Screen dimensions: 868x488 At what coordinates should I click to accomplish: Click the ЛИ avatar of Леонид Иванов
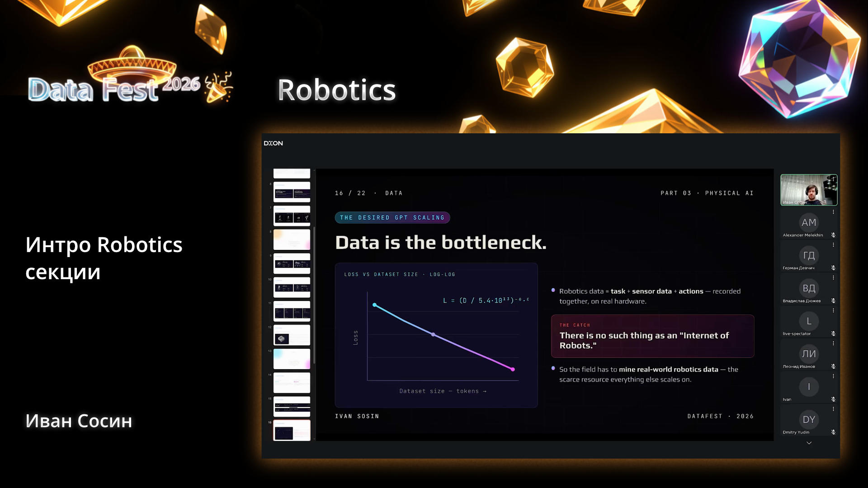coord(809,354)
